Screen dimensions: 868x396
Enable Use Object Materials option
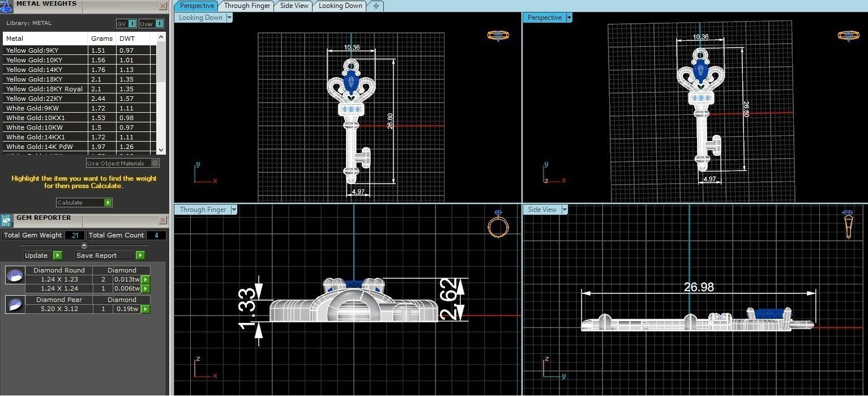123,163
